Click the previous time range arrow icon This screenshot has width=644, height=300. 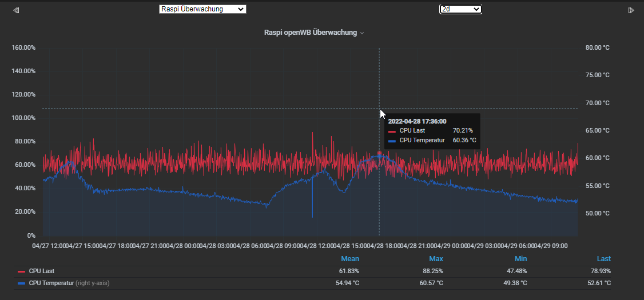[x=16, y=10]
